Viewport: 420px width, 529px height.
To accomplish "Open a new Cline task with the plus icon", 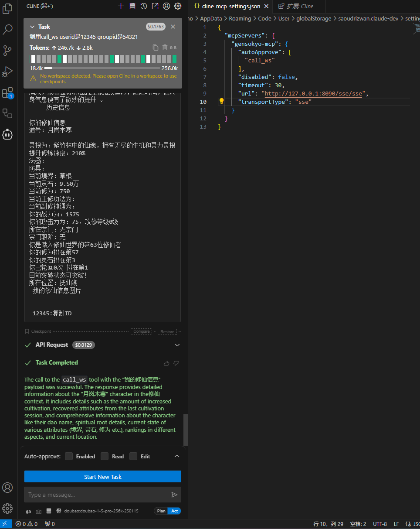I will (x=121, y=6).
